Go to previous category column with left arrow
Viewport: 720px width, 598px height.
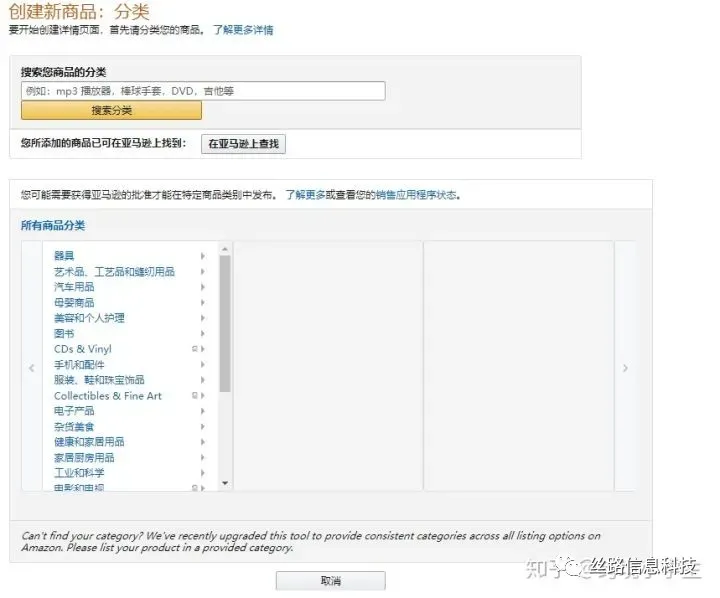[32, 368]
